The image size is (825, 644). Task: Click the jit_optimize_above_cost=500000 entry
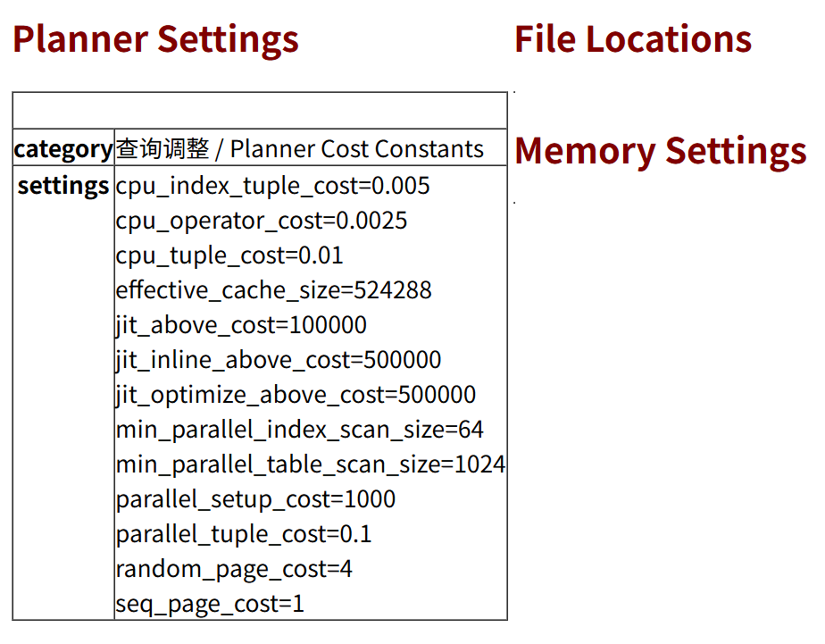pos(296,395)
